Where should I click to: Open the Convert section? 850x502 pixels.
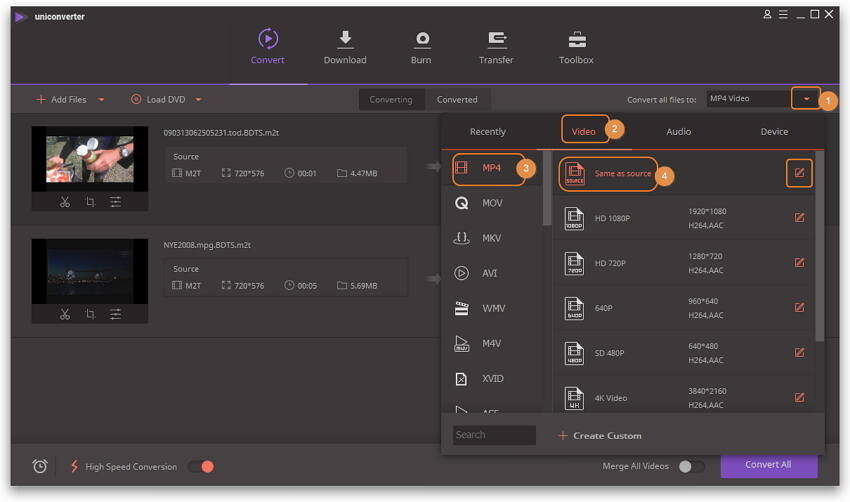[267, 47]
